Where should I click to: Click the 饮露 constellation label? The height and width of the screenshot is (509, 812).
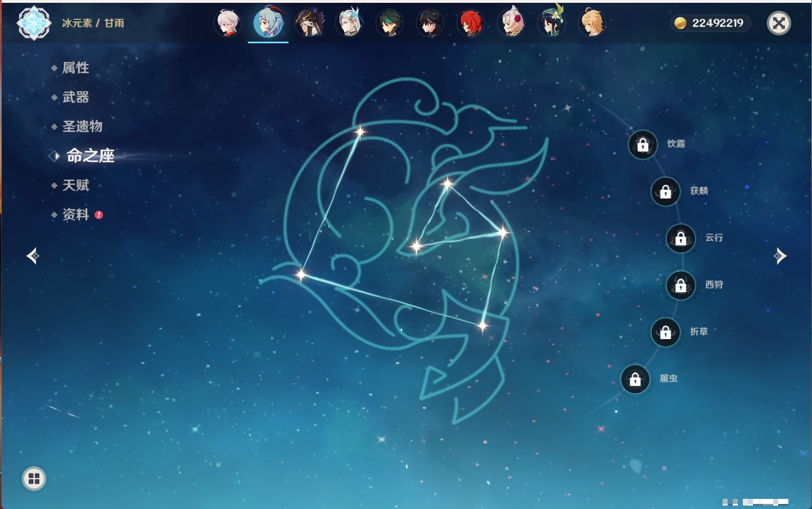click(x=676, y=144)
